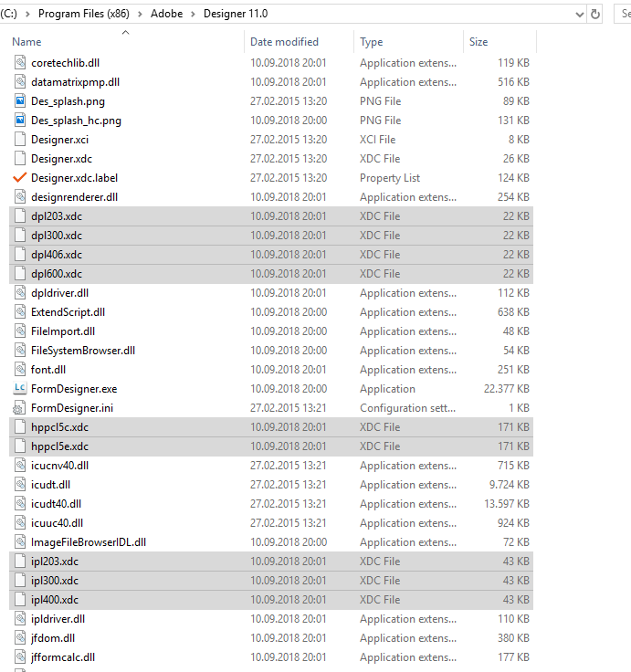Click the Designer.xdc file icon

[x=20, y=159]
